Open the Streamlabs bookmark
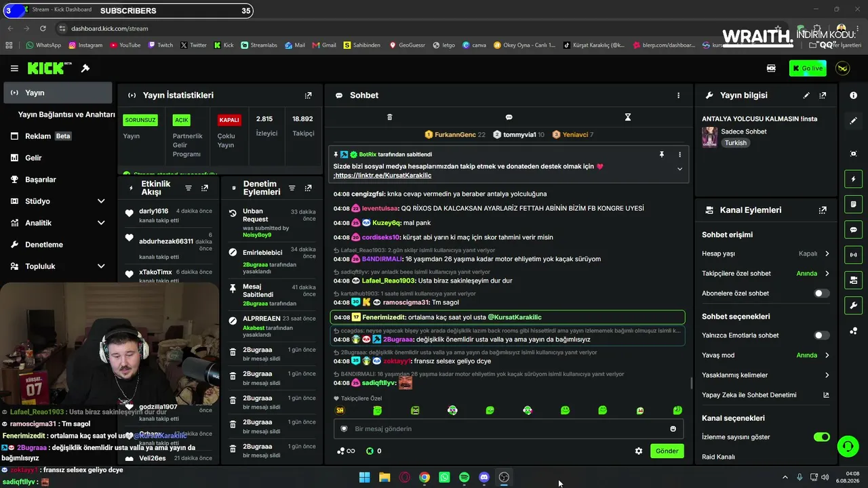Image resolution: width=868 pixels, height=488 pixels. pyautogui.click(x=259, y=45)
